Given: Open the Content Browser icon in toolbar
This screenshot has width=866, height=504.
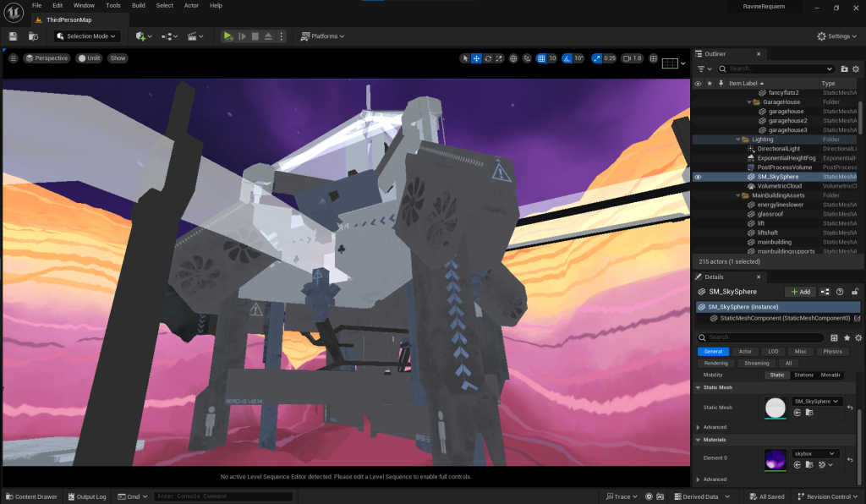Looking at the screenshot, I should (33, 36).
